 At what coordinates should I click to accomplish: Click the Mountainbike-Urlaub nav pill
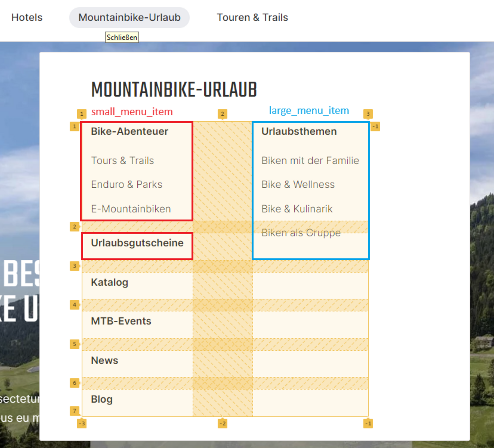click(129, 18)
